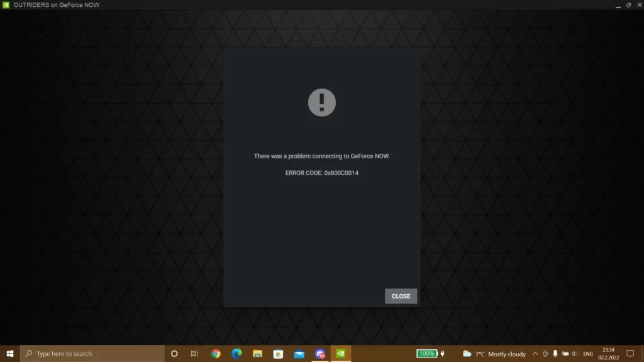644x362 pixels.
Task: Click the microphone tray icon
Action: (x=555, y=353)
